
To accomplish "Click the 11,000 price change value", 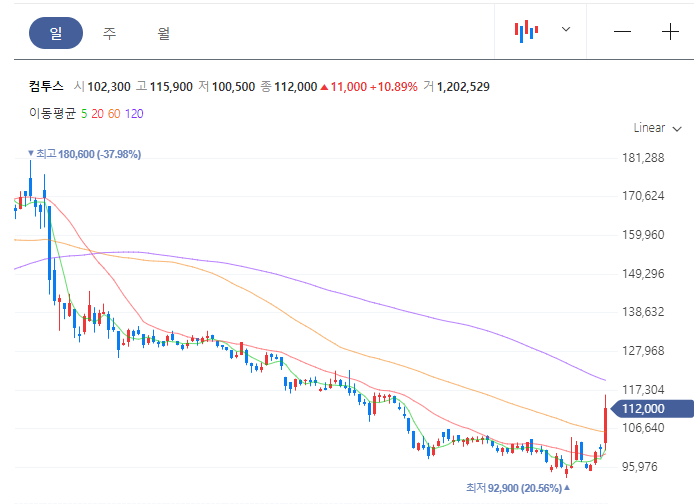I will [x=349, y=87].
